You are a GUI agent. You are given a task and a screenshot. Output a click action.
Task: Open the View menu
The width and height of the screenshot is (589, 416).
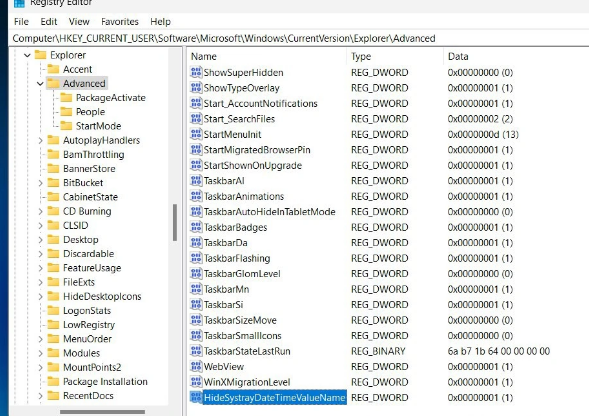coord(79,22)
